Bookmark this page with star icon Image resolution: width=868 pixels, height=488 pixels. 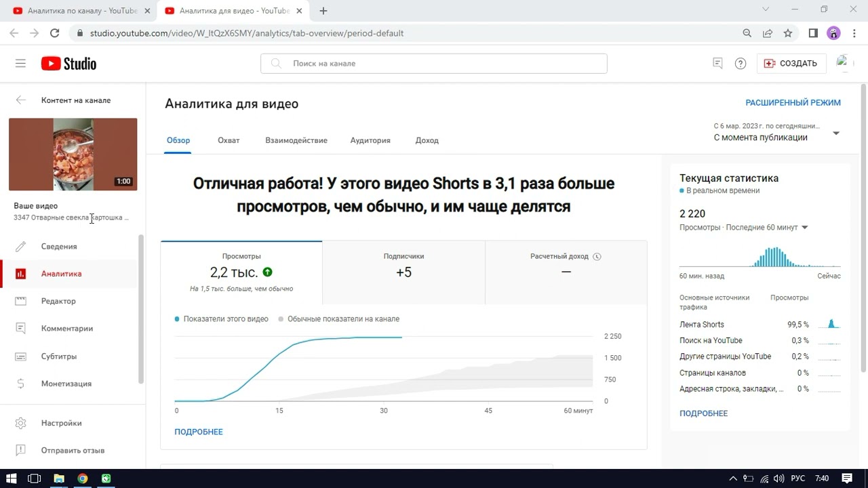[788, 33]
